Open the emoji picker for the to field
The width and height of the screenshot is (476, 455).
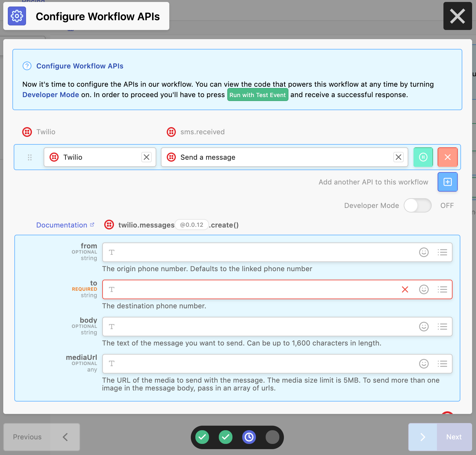424,289
